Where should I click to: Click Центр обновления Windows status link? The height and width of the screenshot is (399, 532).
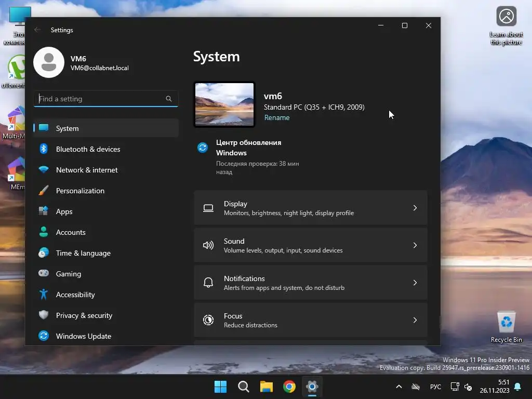[x=249, y=148]
